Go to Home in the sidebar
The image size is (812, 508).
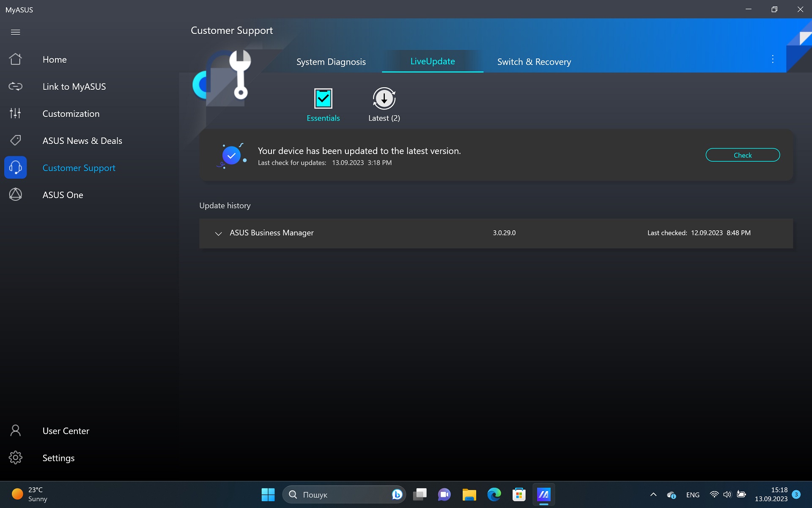coord(55,60)
